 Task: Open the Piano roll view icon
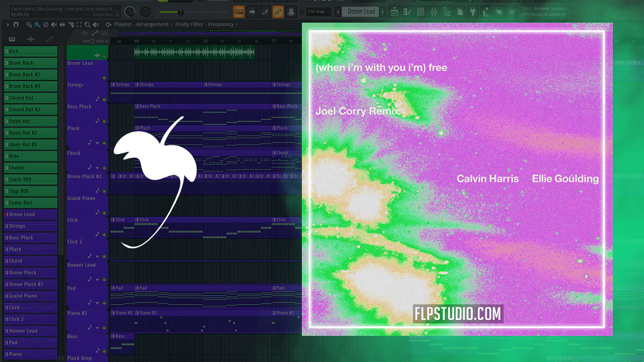pos(407,12)
